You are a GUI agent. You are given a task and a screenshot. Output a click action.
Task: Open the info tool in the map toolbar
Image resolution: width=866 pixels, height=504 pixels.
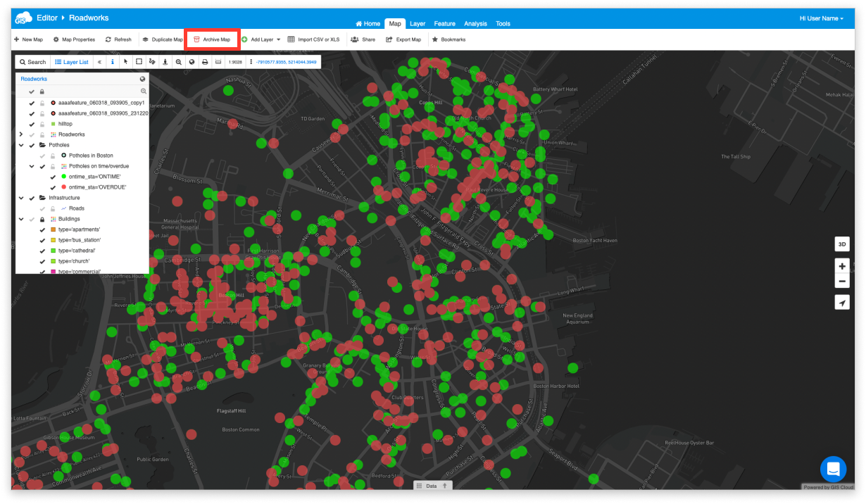(x=113, y=62)
